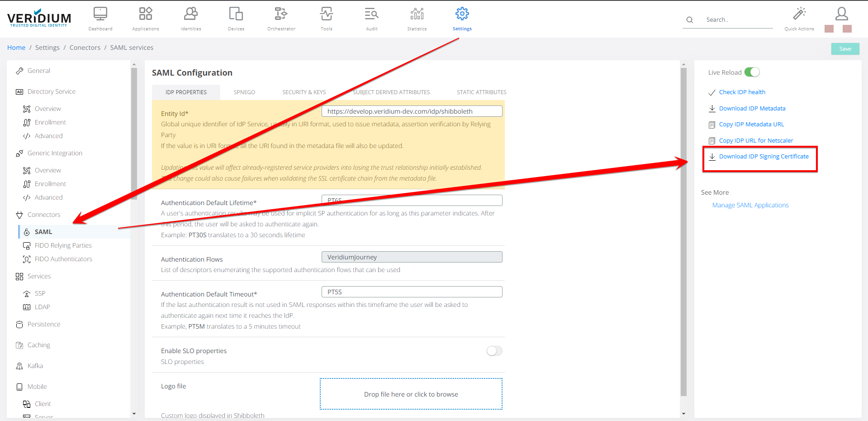
Task: Click the user profile icon
Action: (x=841, y=14)
